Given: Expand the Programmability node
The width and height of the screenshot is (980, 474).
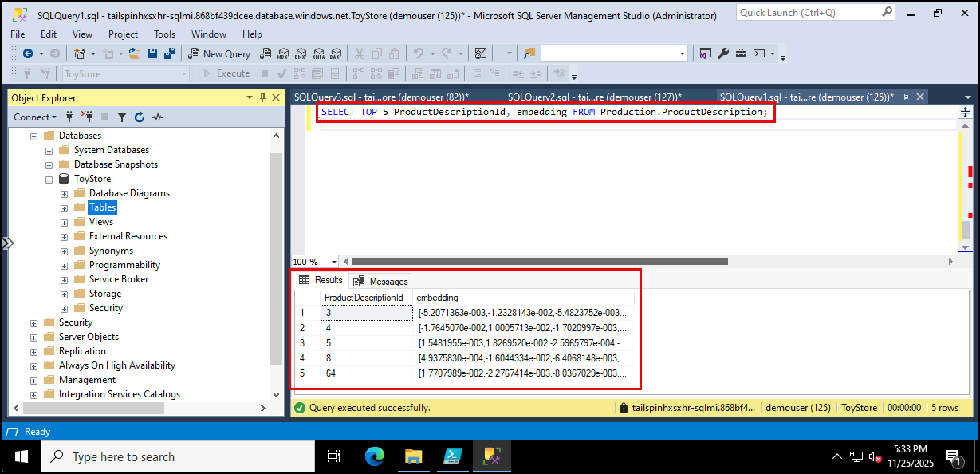Looking at the screenshot, I should click(x=65, y=264).
